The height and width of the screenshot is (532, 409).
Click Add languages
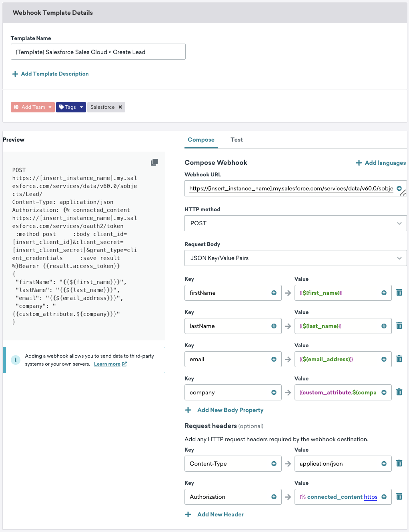pos(381,163)
